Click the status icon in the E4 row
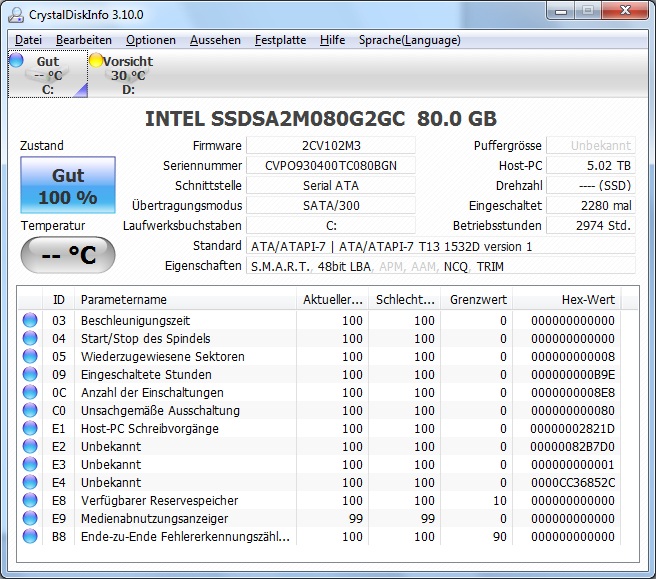Viewport: 656px width, 579px height. pyautogui.click(x=30, y=482)
